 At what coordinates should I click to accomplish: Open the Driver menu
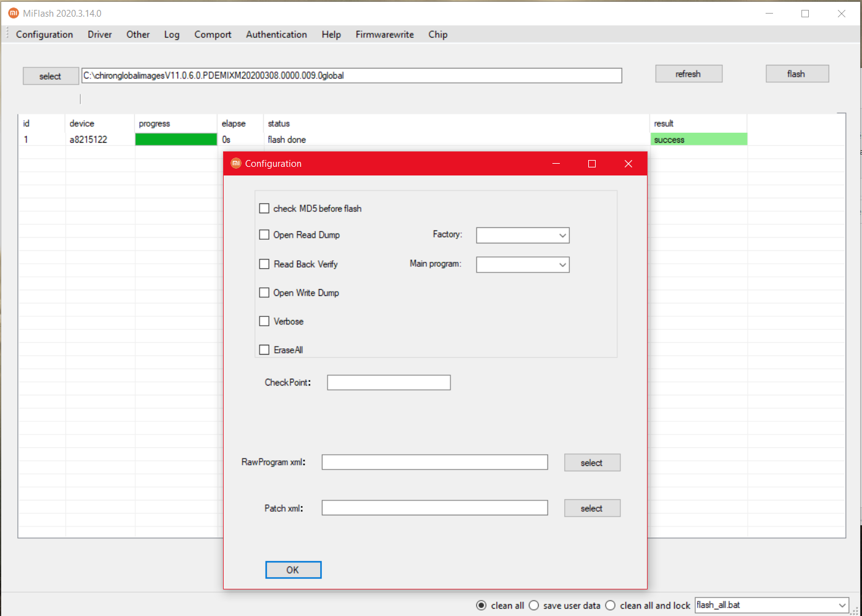(100, 35)
